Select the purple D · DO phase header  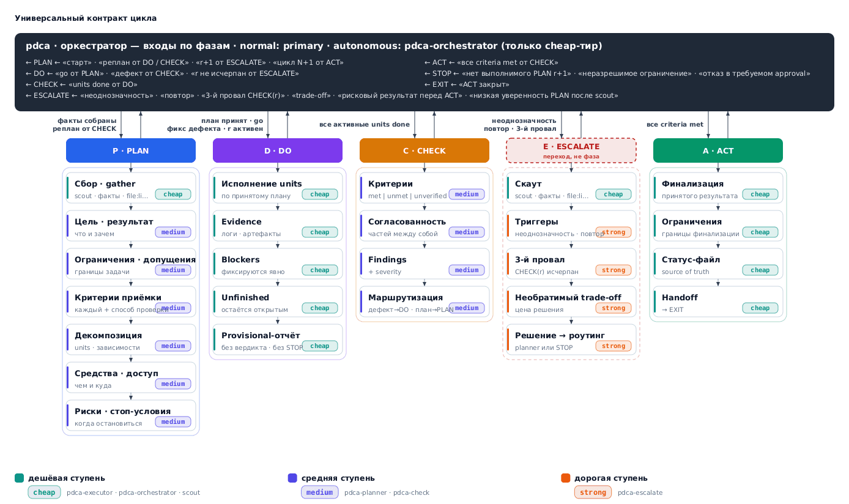click(x=278, y=150)
